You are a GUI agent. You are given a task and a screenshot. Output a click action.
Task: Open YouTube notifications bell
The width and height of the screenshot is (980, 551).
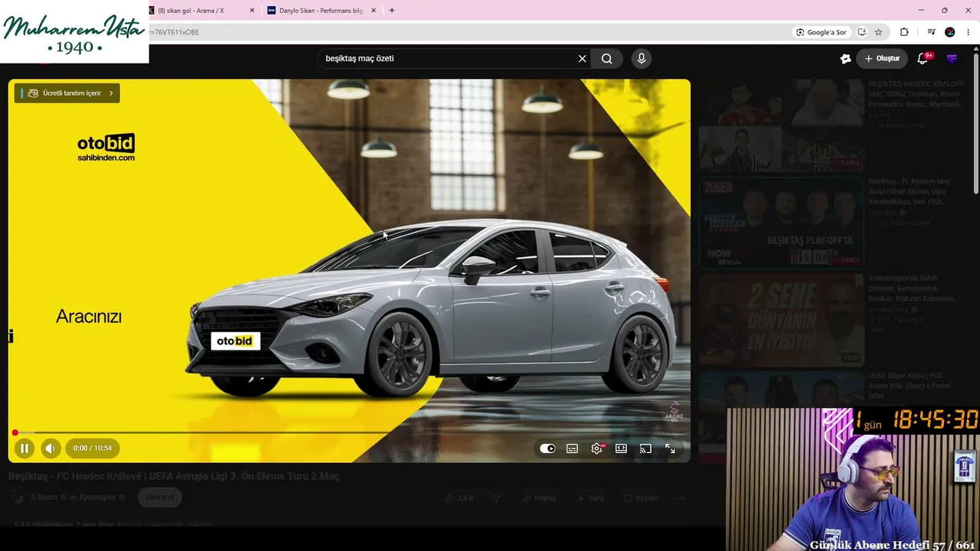pyautogui.click(x=923, y=58)
